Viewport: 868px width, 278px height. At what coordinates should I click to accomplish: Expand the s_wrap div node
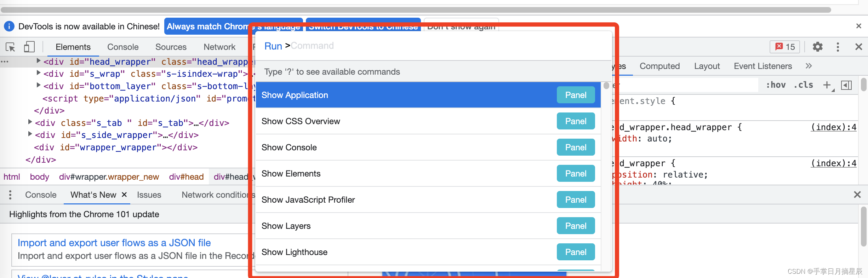[39, 73]
